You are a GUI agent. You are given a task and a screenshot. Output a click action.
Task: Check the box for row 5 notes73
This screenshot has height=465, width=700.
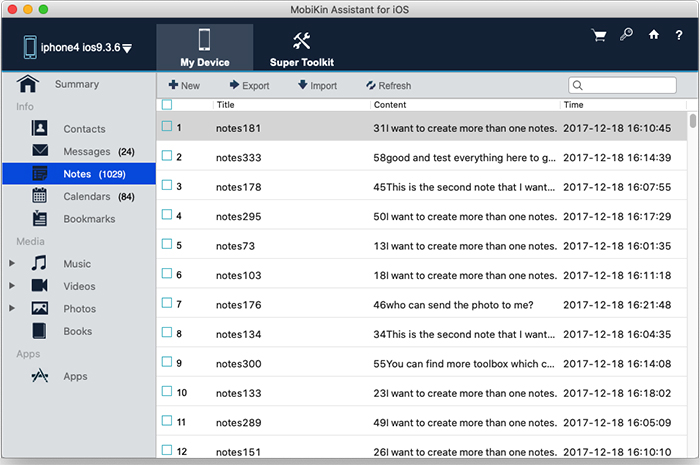[x=167, y=244]
